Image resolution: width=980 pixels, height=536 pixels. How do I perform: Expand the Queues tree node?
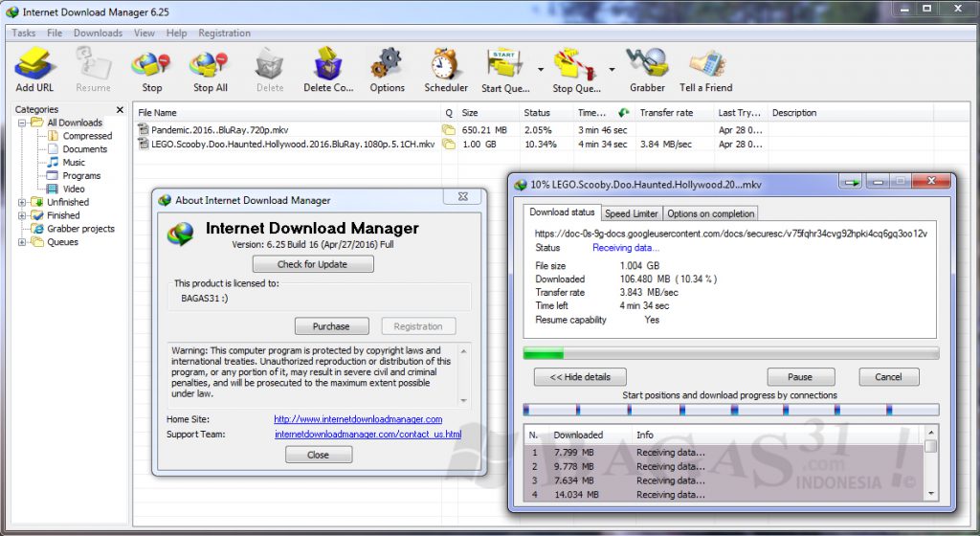(22, 242)
